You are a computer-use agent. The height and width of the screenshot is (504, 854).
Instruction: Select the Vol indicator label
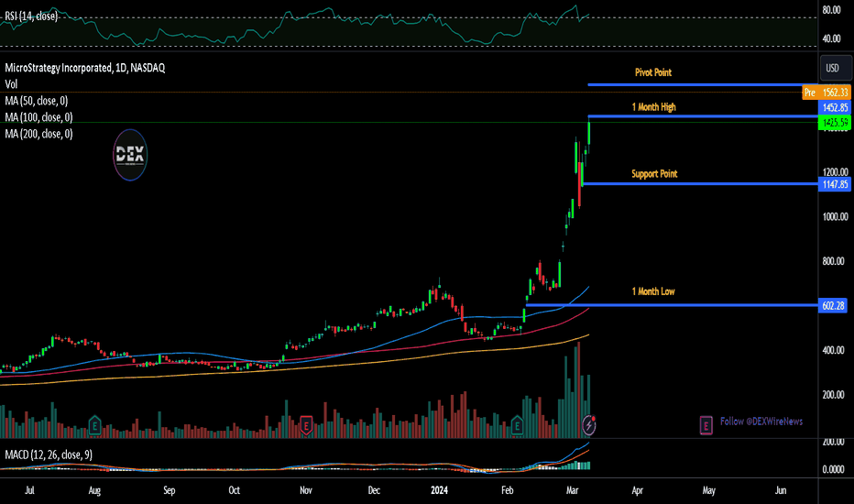pyautogui.click(x=11, y=84)
